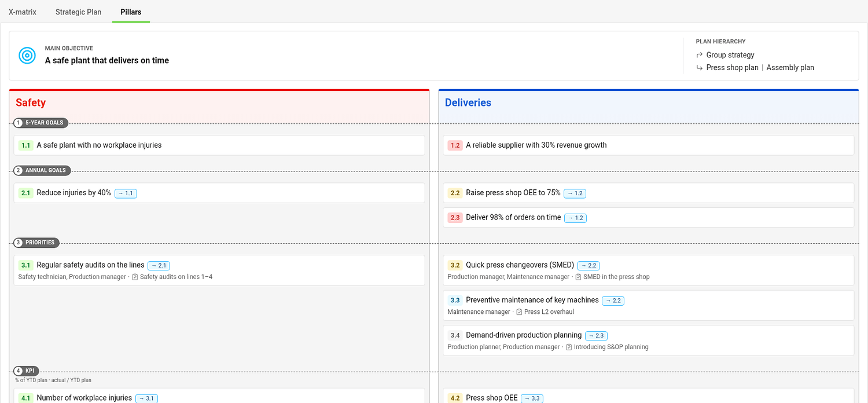The height and width of the screenshot is (403, 868).
Task: Click the → 2.1 tag on Regular safety audits
Action: click(x=159, y=266)
